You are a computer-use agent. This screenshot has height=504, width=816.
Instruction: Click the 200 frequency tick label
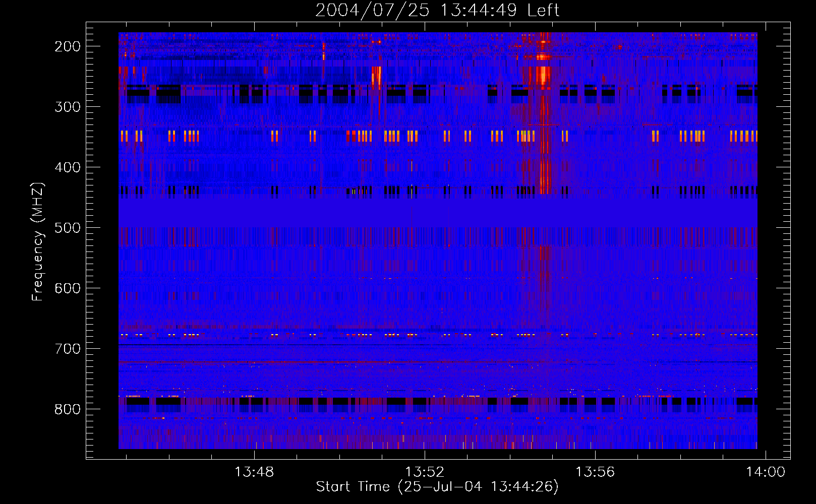68,46
